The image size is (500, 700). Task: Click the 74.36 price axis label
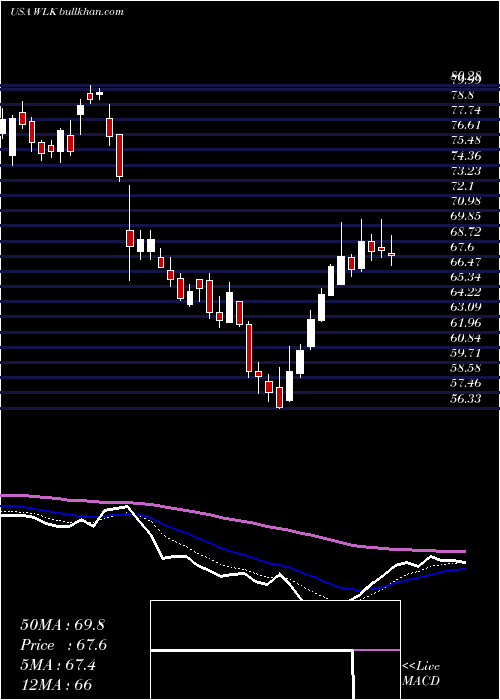pos(466,156)
